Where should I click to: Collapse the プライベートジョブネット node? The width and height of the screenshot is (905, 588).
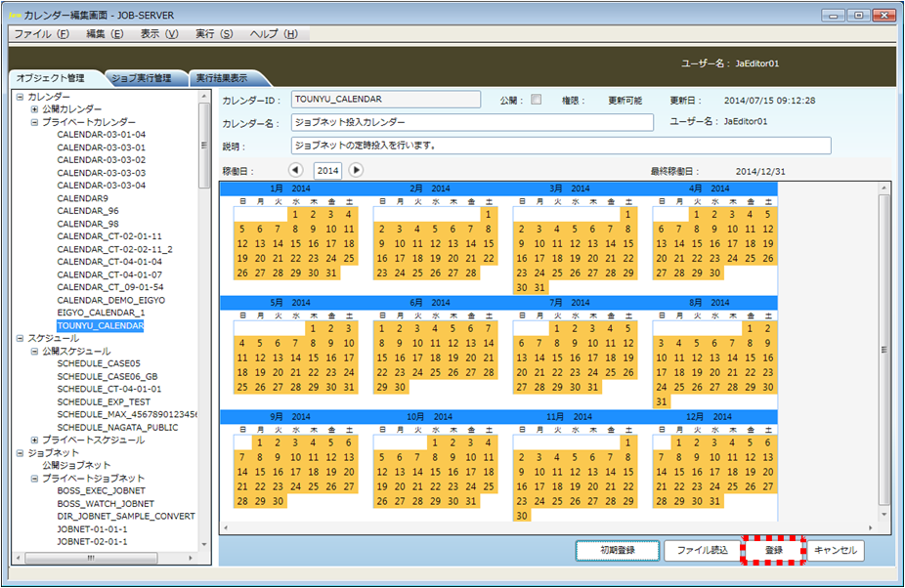pos(34,479)
